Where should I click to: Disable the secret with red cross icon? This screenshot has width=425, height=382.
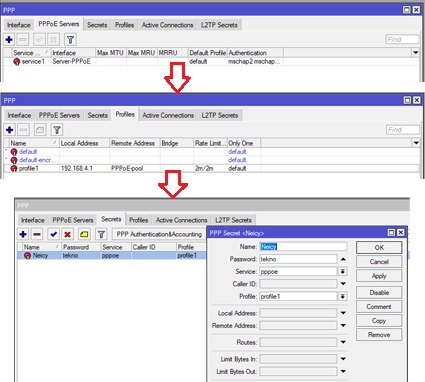click(67, 234)
